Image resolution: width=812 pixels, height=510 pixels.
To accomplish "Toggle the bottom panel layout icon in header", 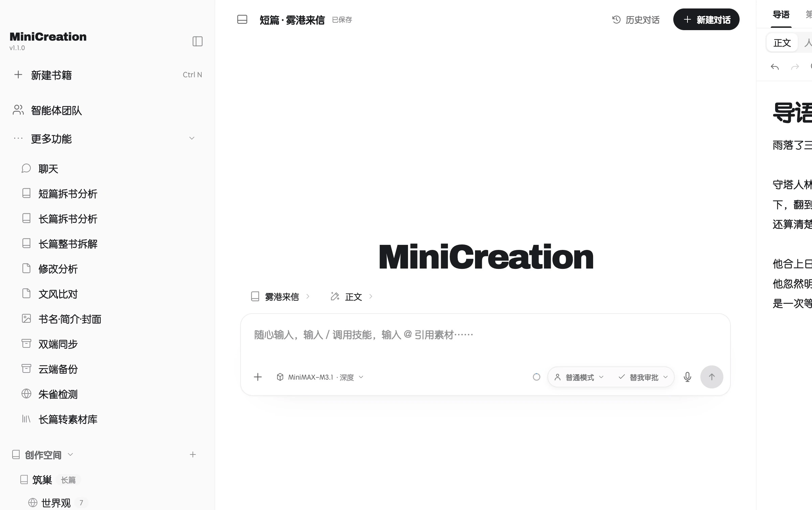I will tap(242, 19).
